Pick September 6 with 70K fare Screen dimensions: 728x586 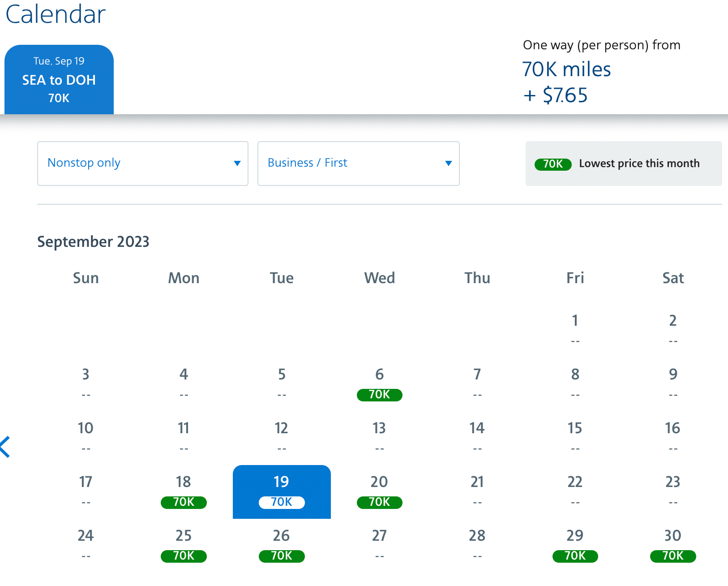pyautogui.click(x=379, y=384)
